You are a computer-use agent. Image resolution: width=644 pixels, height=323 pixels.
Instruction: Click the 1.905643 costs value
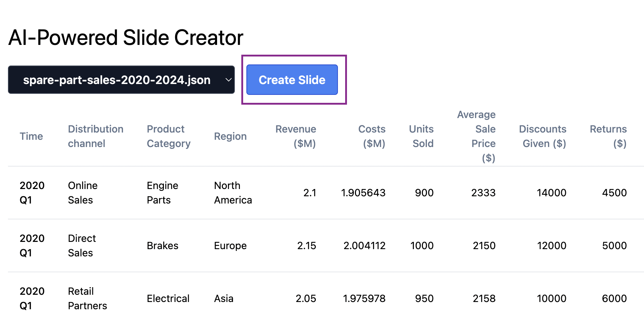pos(363,193)
